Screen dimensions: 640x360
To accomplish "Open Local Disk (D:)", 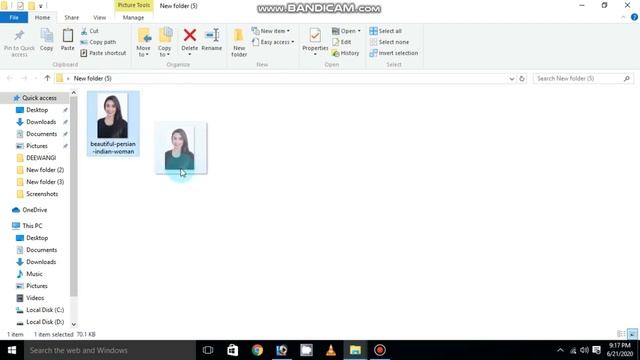I will tap(45, 322).
